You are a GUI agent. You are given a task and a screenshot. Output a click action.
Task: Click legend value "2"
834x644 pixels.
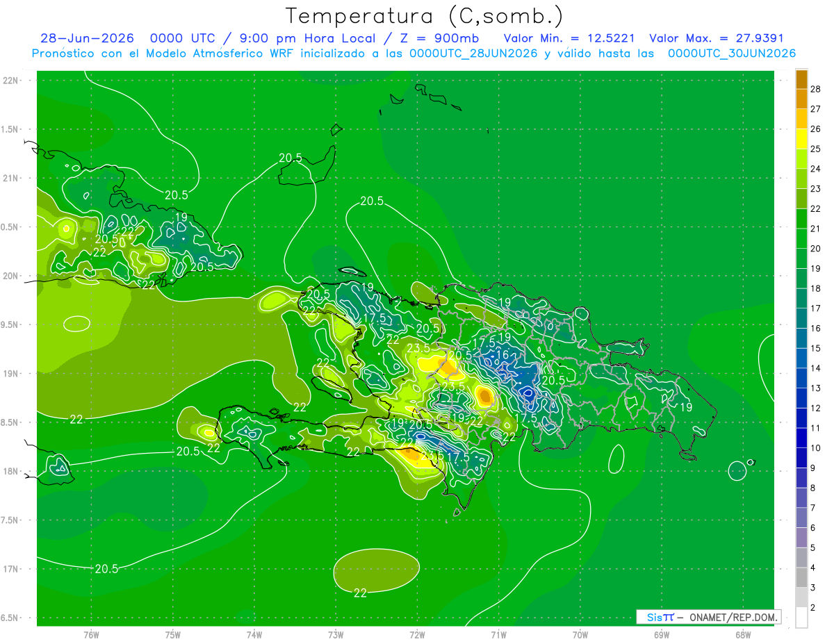click(x=813, y=608)
